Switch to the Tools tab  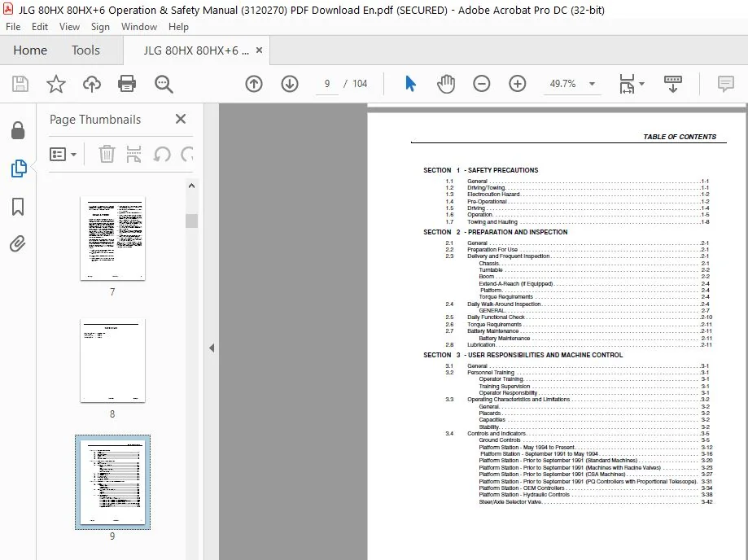click(85, 50)
